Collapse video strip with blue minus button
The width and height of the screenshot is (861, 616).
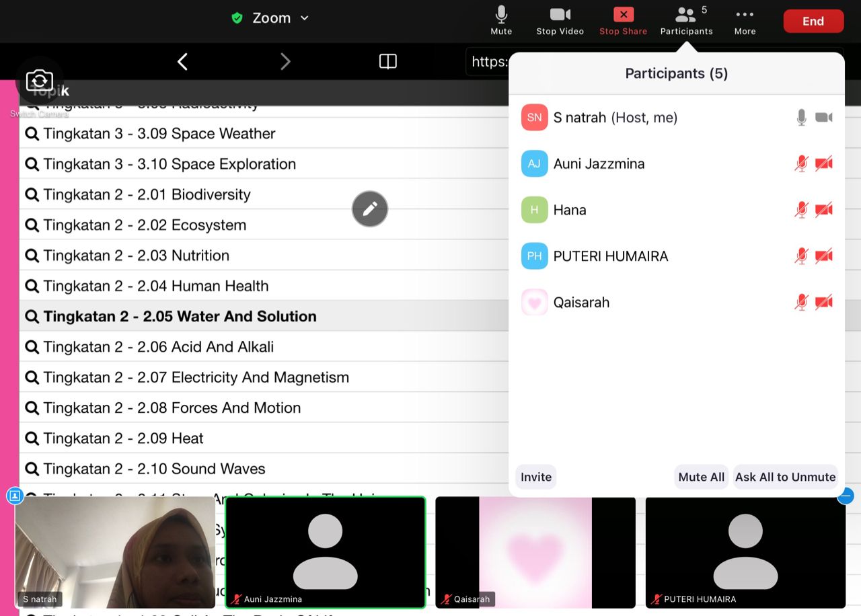[x=846, y=496]
